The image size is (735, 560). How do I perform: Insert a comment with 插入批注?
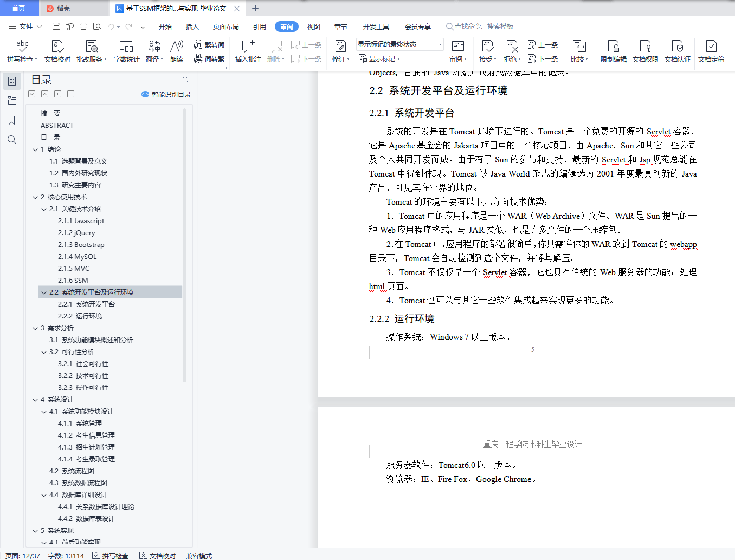[248, 51]
